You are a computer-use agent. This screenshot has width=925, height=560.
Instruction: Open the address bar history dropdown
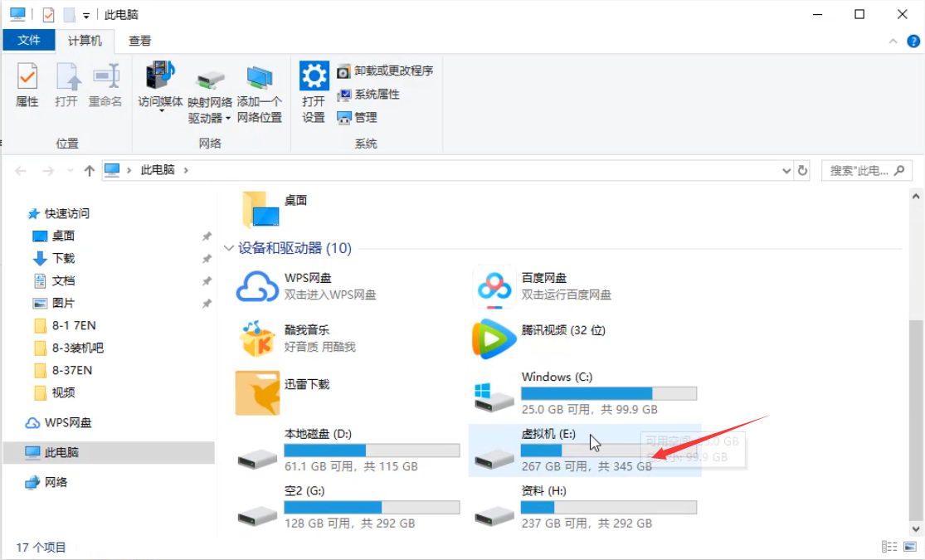point(786,170)
